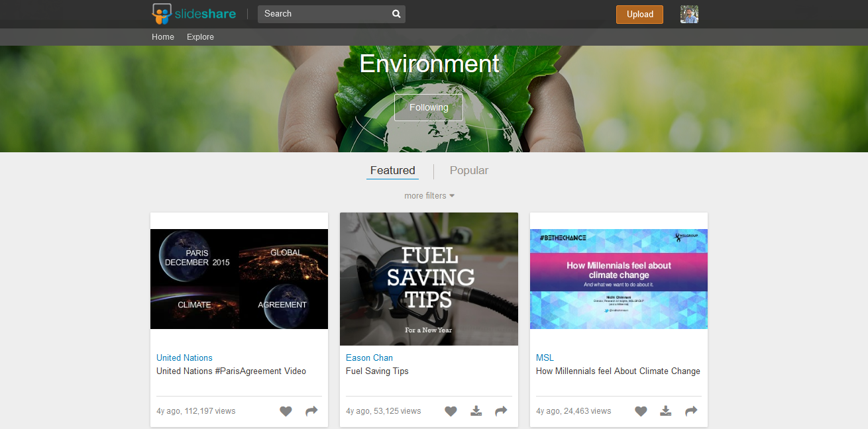Open the Fuel Saving Tips title link

(377, 371)
